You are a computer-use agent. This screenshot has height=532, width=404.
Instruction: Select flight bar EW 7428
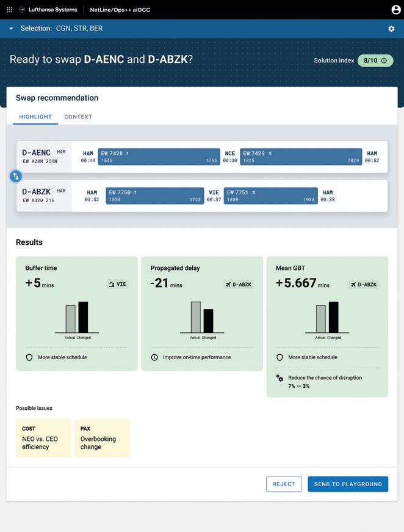coord(159,157)
